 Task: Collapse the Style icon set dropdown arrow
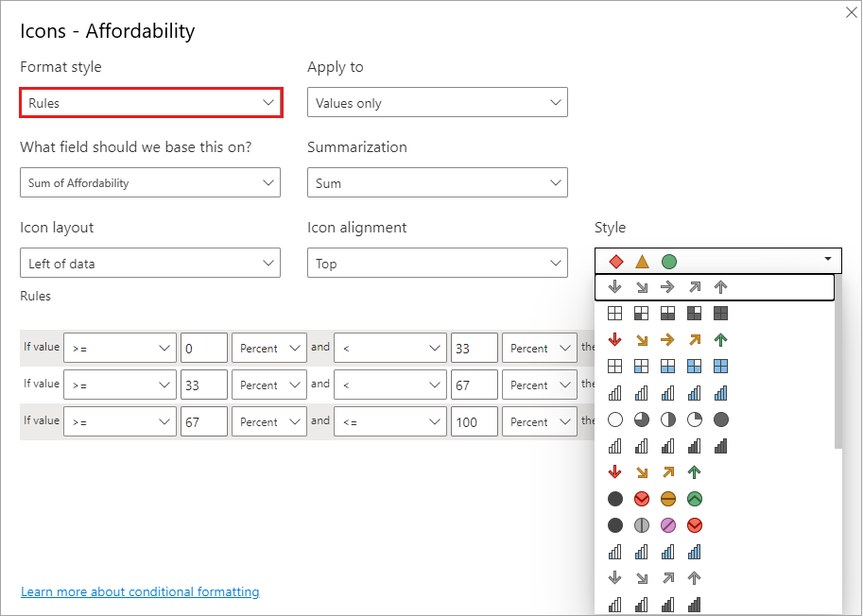[828, 259]
